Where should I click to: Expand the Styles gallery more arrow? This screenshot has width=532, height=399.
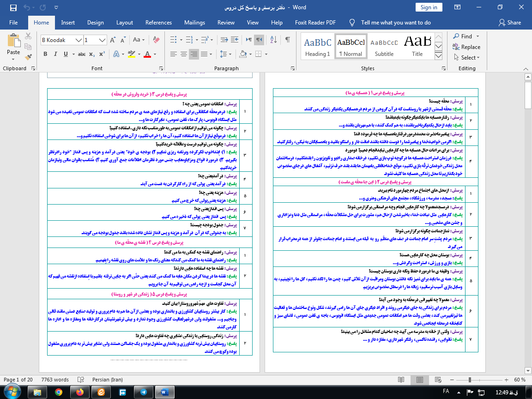[x=438, y=56]
